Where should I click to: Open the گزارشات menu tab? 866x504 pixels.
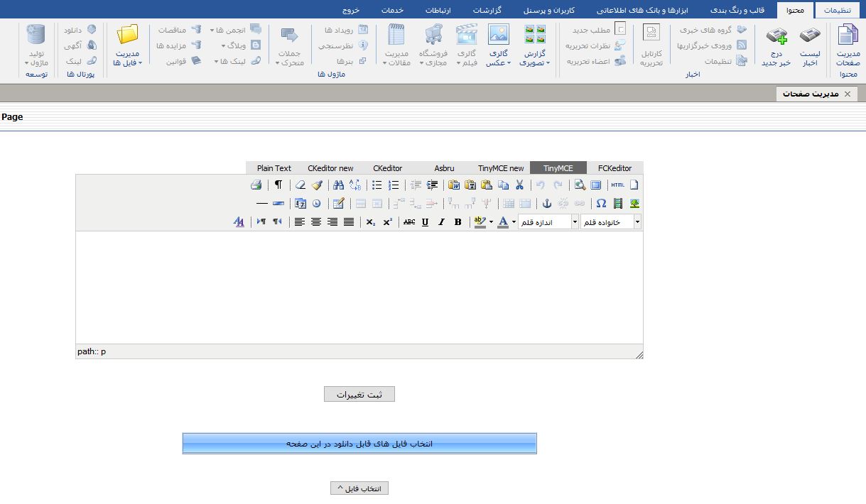(487, 11)
